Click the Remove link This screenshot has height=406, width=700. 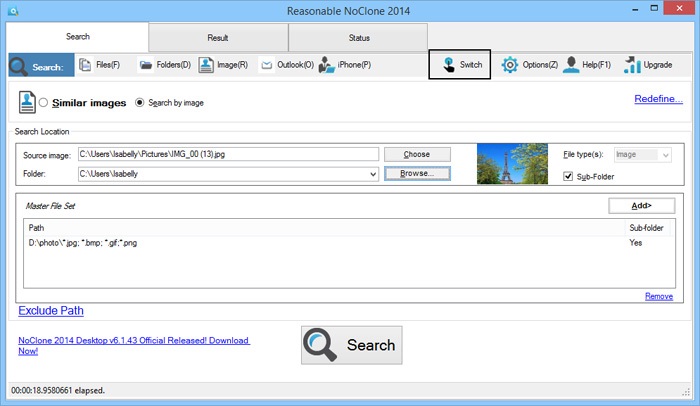coord(658,297)
